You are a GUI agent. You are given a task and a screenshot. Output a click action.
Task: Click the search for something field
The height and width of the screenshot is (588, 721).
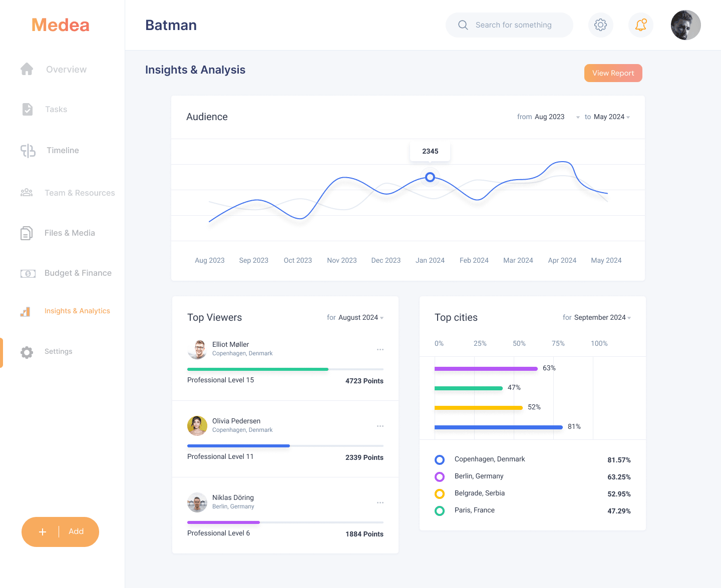tap(513, 25)
